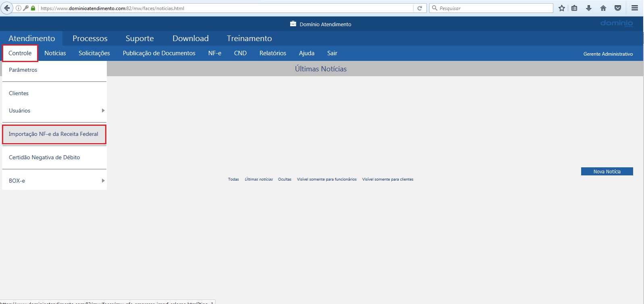Expand the BOX-e submenu arrow
Screen dimensions: 644x304
tap(103, 181)
